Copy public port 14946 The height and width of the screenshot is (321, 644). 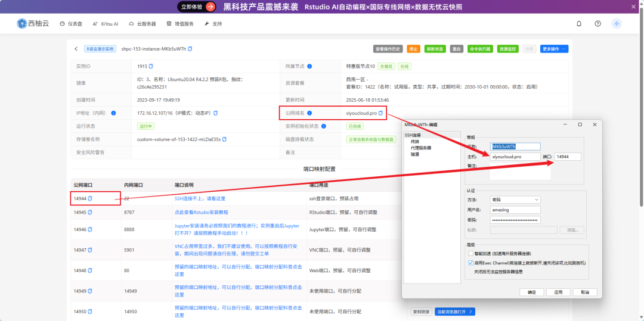90,229
